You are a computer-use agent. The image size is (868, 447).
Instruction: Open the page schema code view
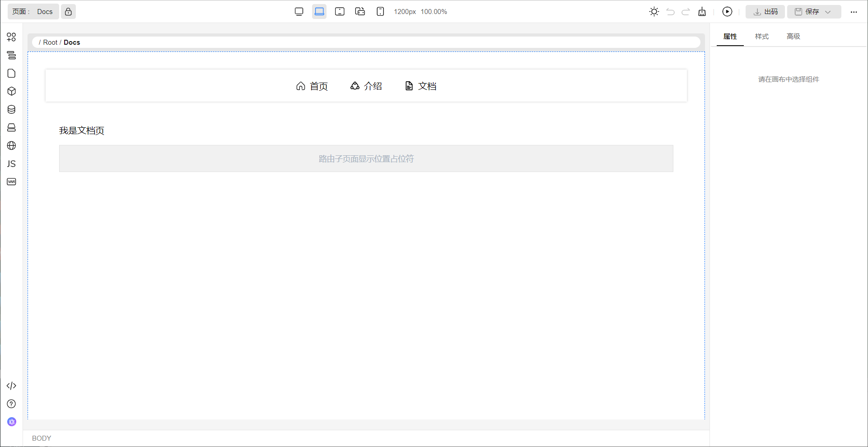(x=11, y=386)
